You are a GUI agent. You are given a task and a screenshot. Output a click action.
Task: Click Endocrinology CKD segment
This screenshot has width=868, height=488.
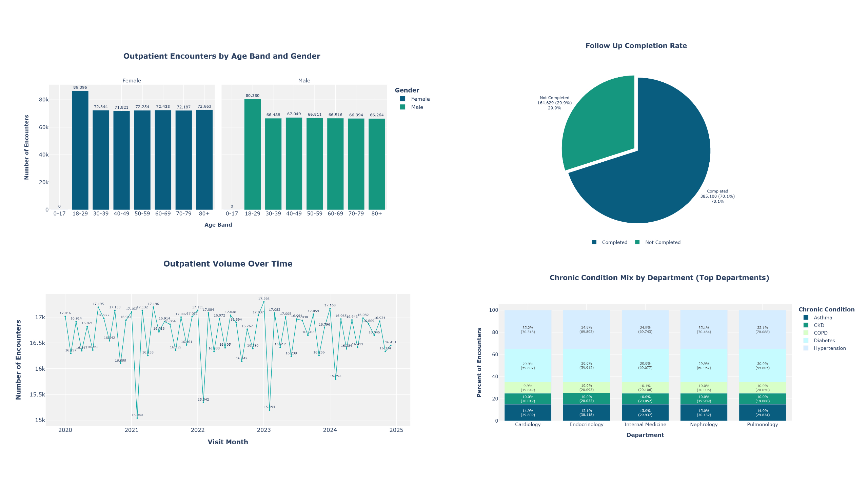[586, 399]
